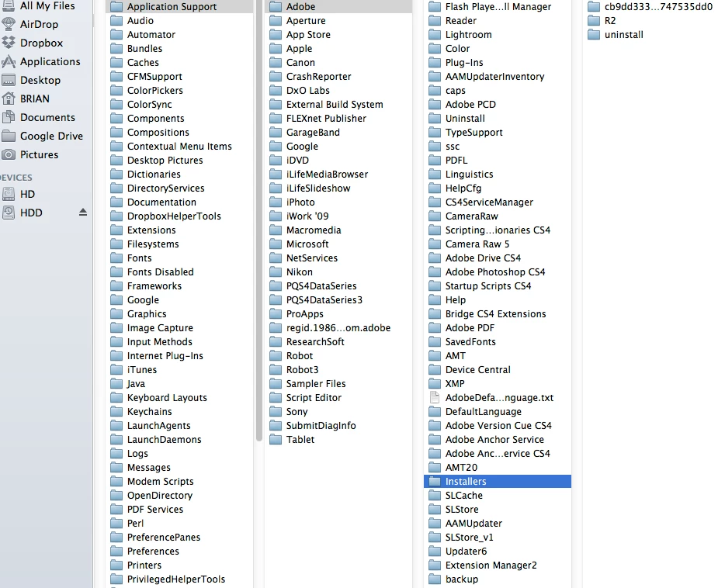Select the Flash Player Install Manager folder
The height and width of the screenshot is (588, 725).
coord(498,7)
